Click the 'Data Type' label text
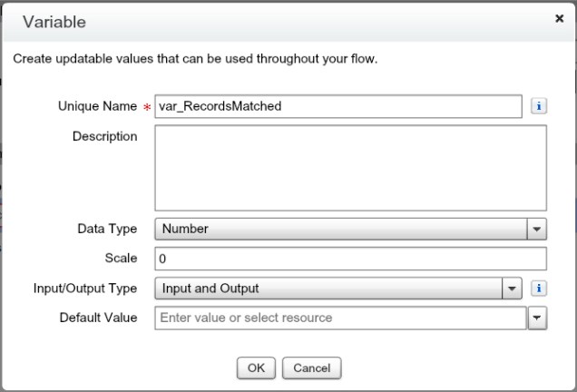The image size is (577, 392). tap(107, 230)
